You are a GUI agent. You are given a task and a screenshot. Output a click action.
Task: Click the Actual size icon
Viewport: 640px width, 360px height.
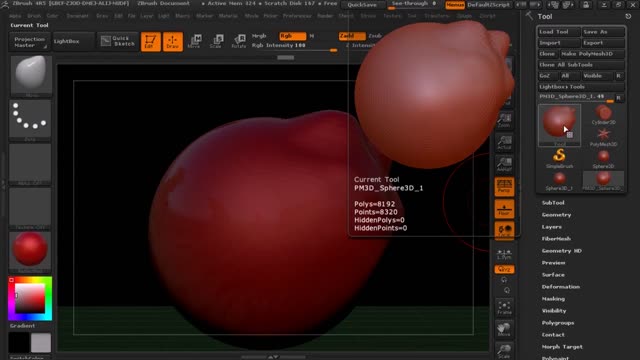coord(504,142)
